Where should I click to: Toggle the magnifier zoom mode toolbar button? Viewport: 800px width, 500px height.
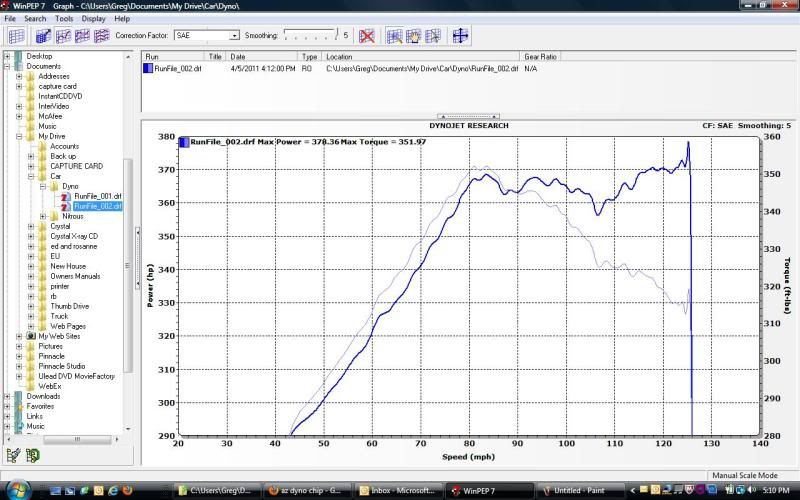[393, 36]
